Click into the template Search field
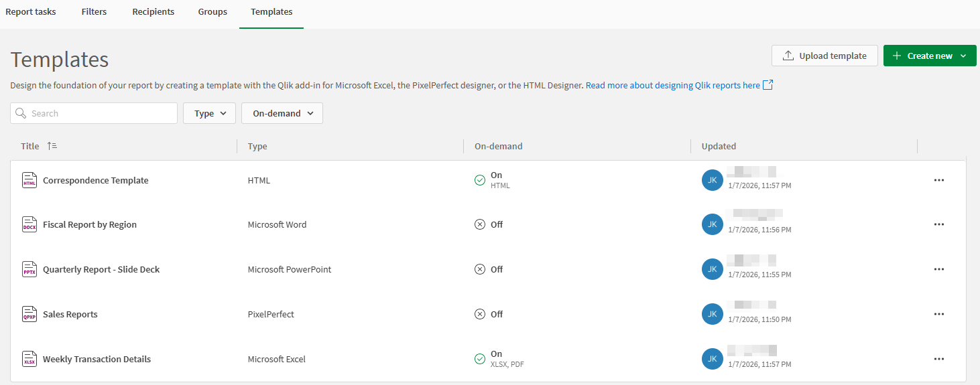This screenshot has width=980, height=385. [101, 113]
